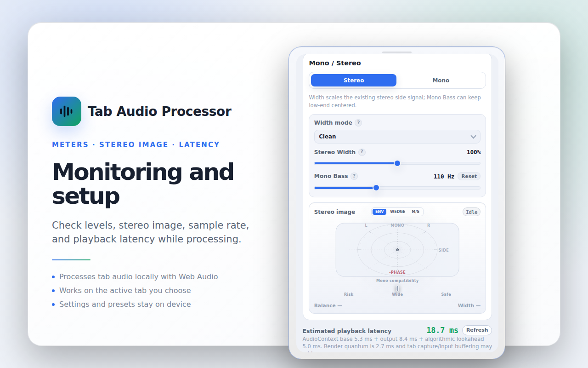Click the Mono compatibility meter indicator
Screen dimensions: 588x368
click(397, 288)
